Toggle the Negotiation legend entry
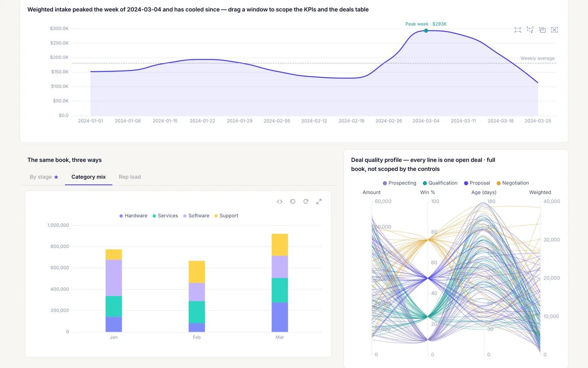 point(512,183)
